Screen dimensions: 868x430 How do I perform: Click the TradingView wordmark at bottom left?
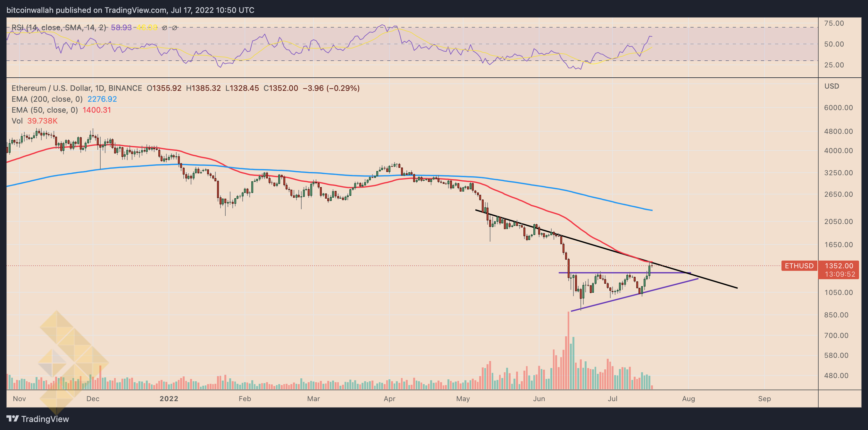pyautogui.click(x=45, y=419)
